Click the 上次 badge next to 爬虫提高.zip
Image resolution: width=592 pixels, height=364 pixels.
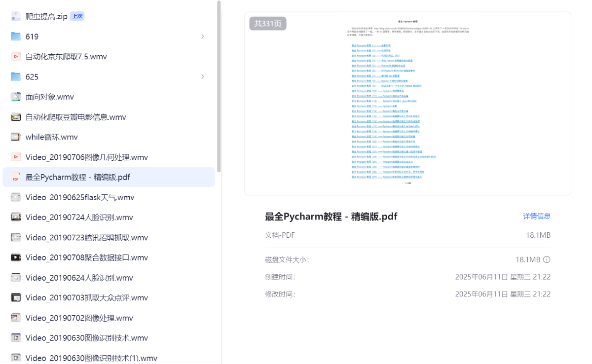click(x=77, y=16)
